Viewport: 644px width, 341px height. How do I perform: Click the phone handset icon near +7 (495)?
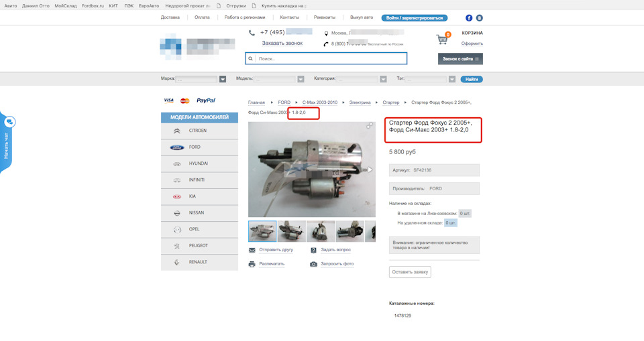tap(252, 33)
